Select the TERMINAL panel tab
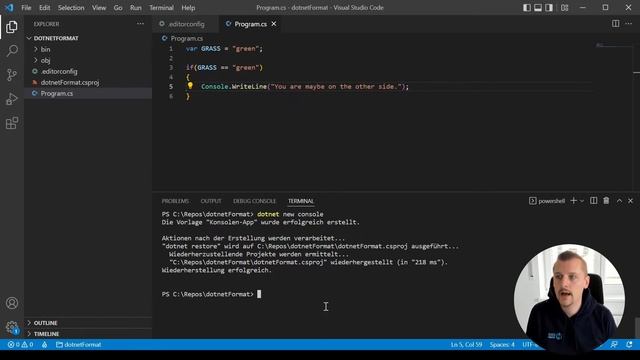The image size is (640, 360). tap(301, 201)
